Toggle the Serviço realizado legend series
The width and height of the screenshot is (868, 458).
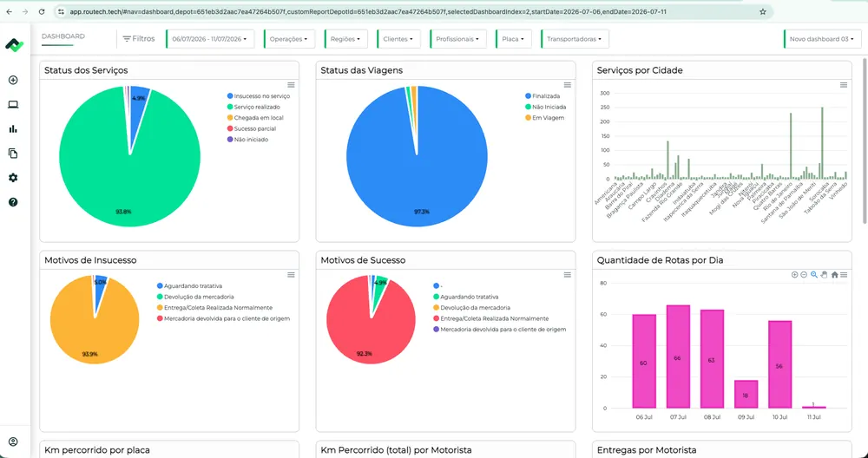(253, 107)
